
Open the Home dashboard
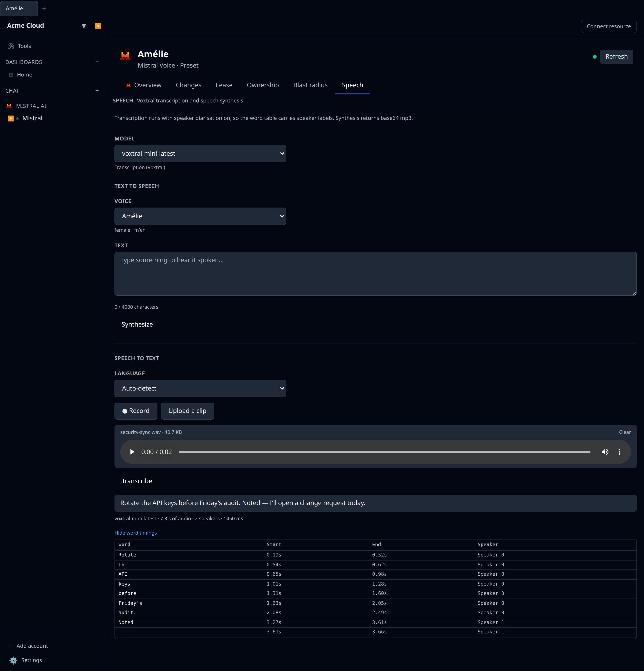coord(24,75)
